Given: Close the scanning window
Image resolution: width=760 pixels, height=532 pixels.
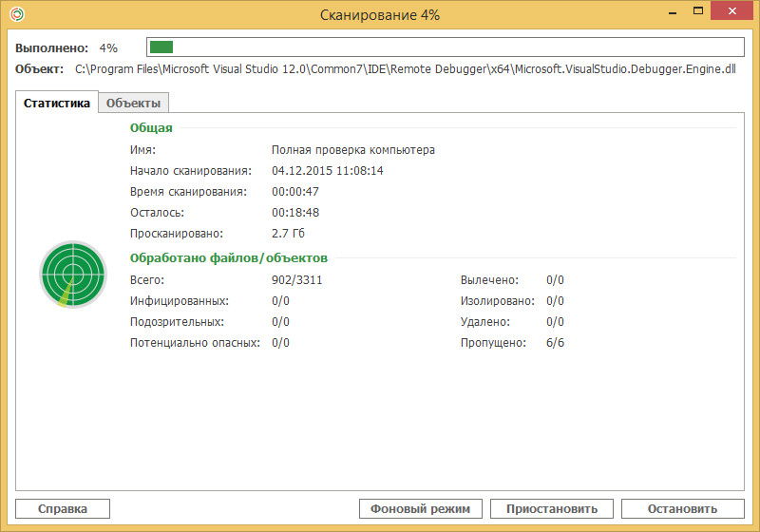Looking at the screenshot, I should 732,10.
